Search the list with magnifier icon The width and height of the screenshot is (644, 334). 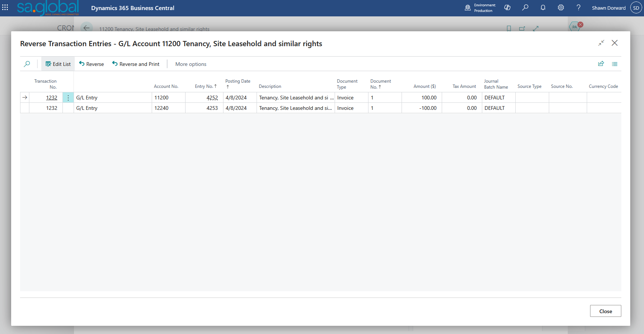click(x=27, y=64)
